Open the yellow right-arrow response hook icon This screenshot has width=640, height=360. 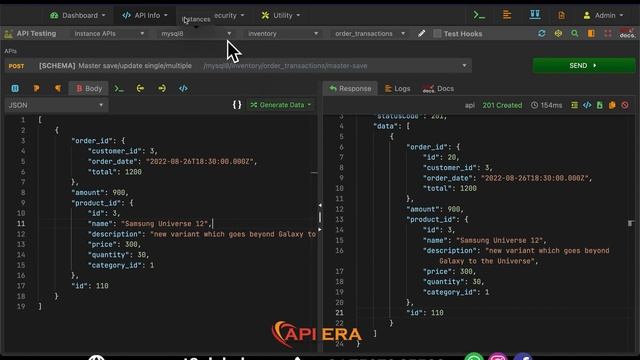(162, 88)
